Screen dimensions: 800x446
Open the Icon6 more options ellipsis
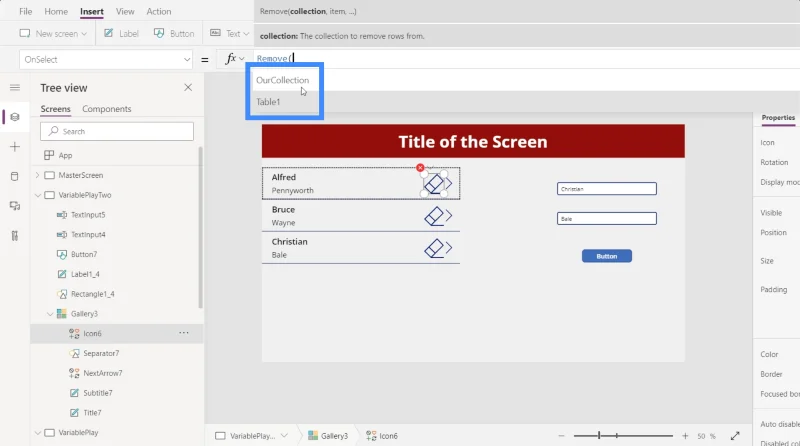pyautogui.click(x=184, y=333)
